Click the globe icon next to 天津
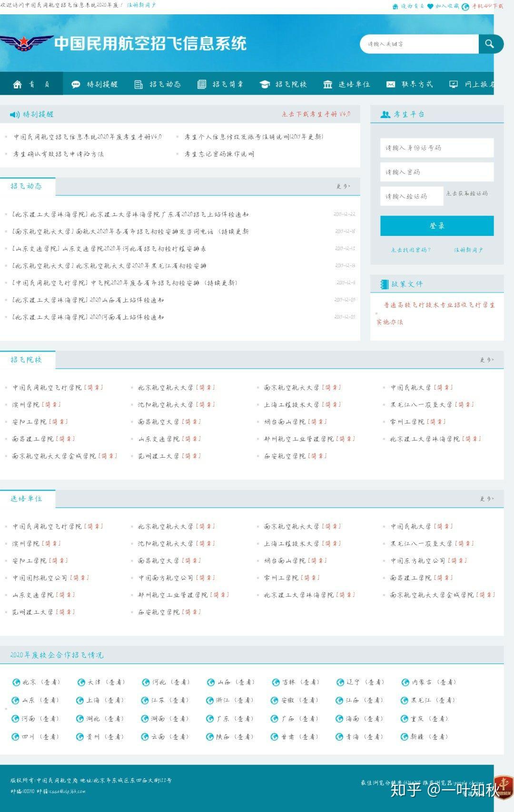The height and width of the screenshot is (812, 514). [81, 682]
